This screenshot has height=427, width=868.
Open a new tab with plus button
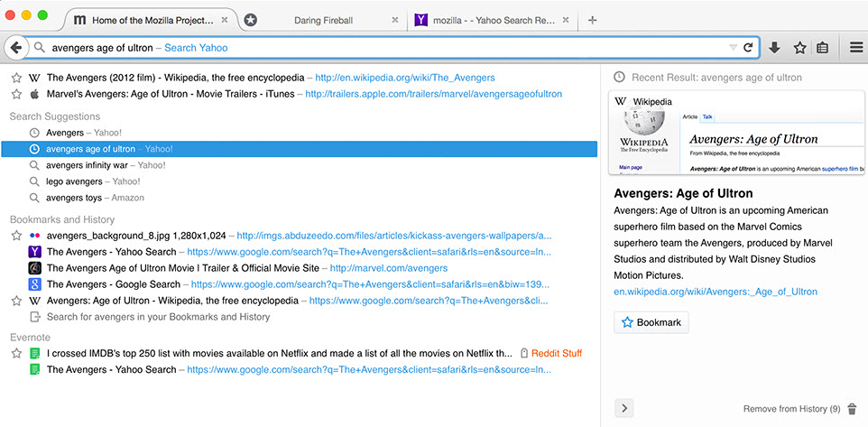point(592,21)
